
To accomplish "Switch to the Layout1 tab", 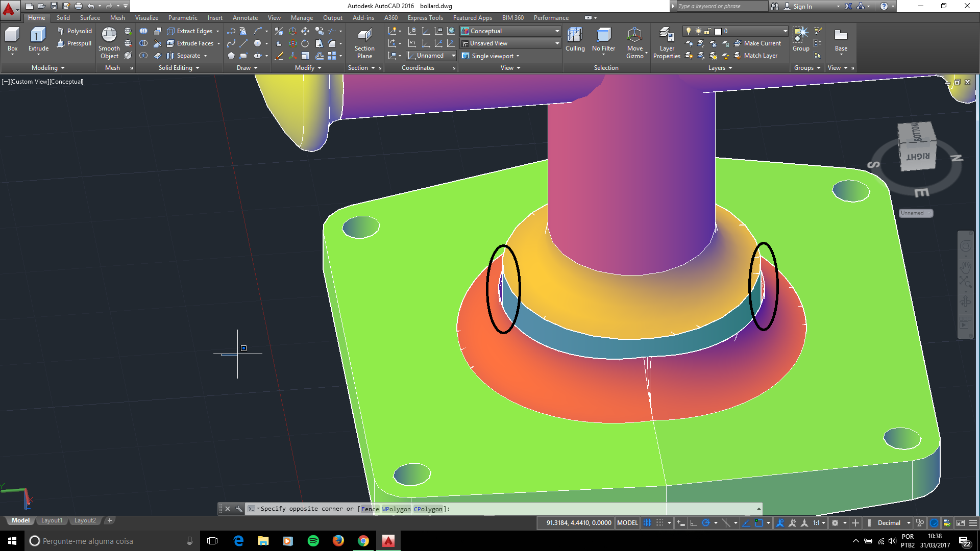I will click(52, 520).
